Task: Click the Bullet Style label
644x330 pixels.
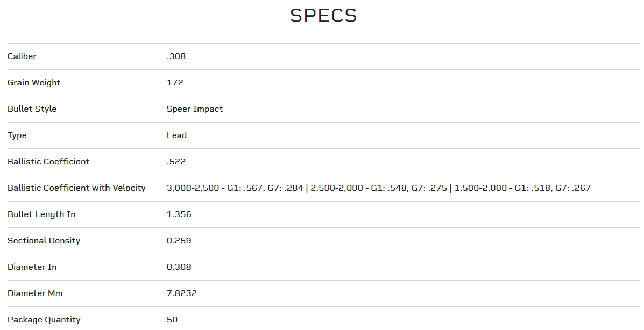Action: pos(32,109)
